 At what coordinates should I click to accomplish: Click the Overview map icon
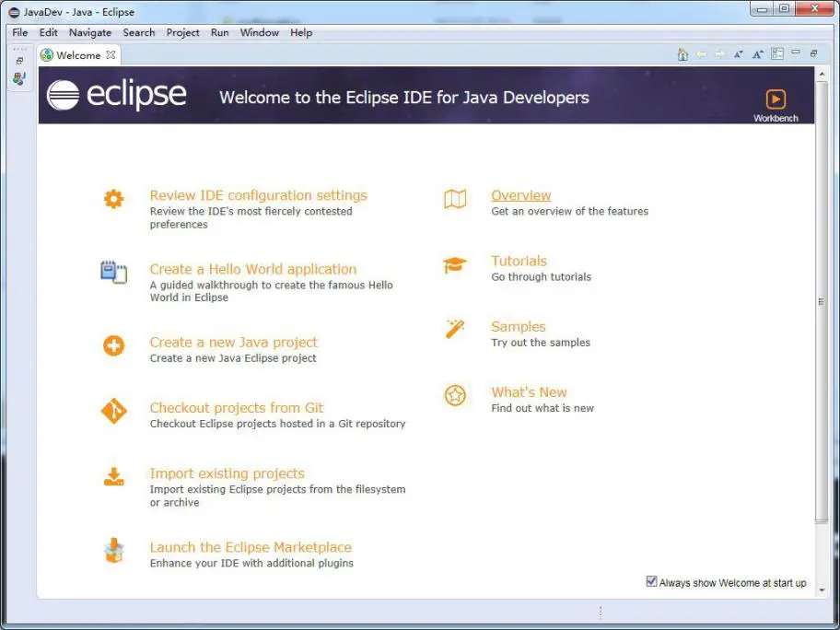[455, 199]
